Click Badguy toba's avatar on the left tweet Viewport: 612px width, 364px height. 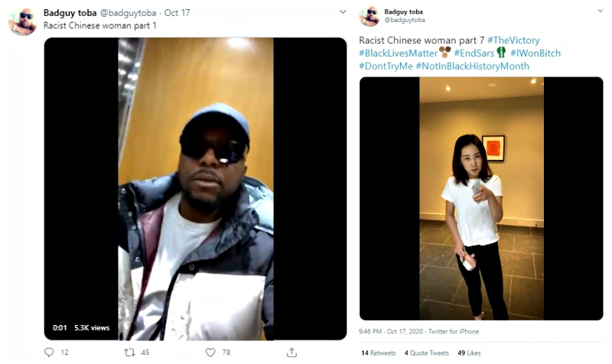coord(23,22)
